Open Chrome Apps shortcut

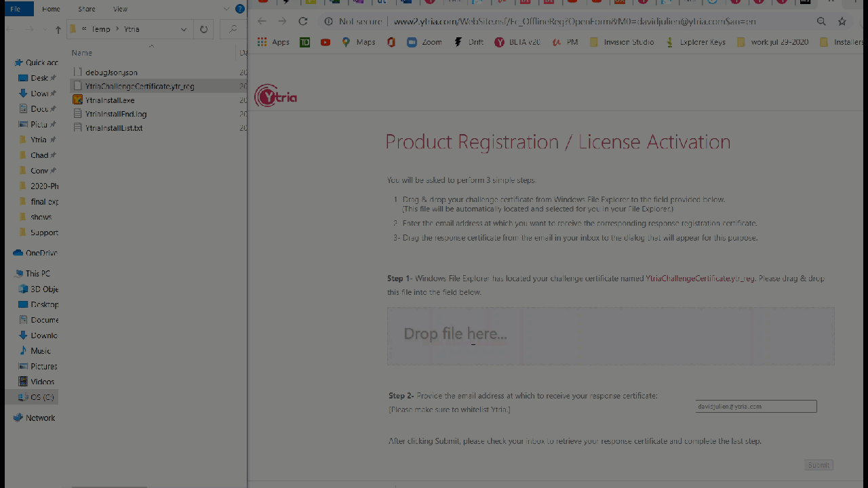(x=273, y=42)
